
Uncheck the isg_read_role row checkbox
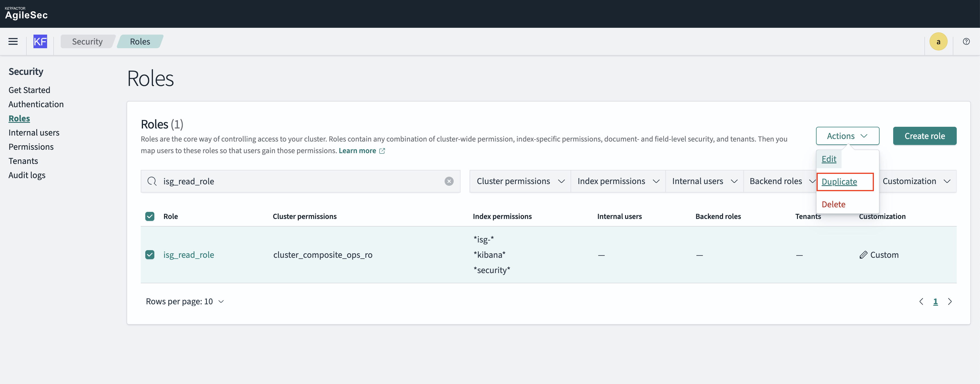click(150, 255)
